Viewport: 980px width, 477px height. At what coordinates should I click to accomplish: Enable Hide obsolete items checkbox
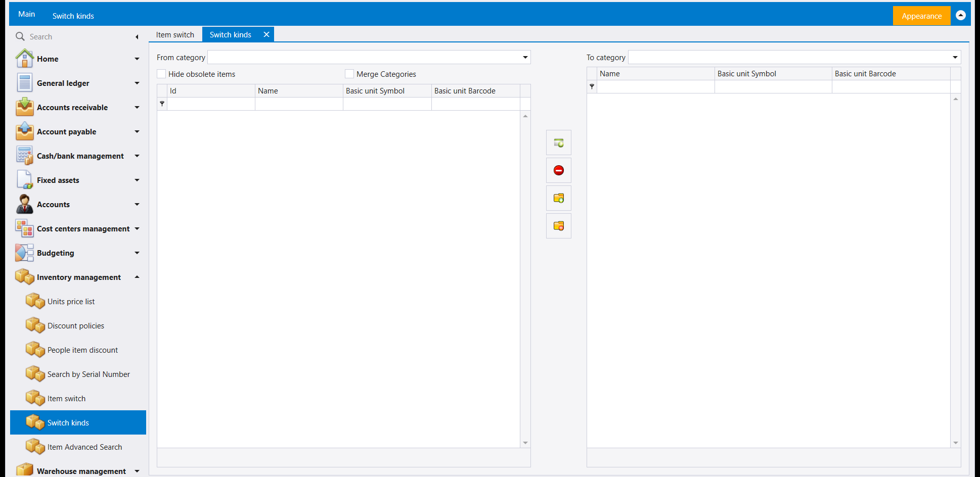point(161,74)
